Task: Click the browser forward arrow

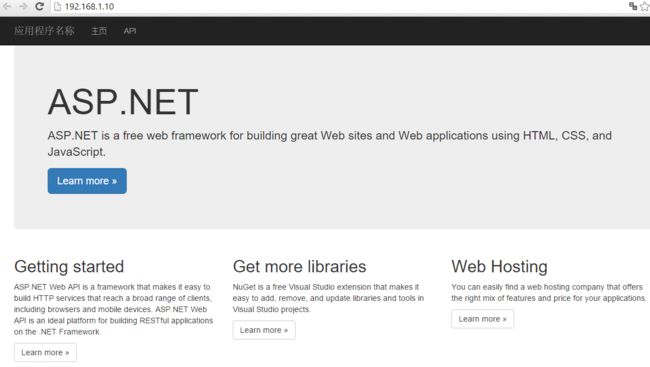Action: point(23,6)
